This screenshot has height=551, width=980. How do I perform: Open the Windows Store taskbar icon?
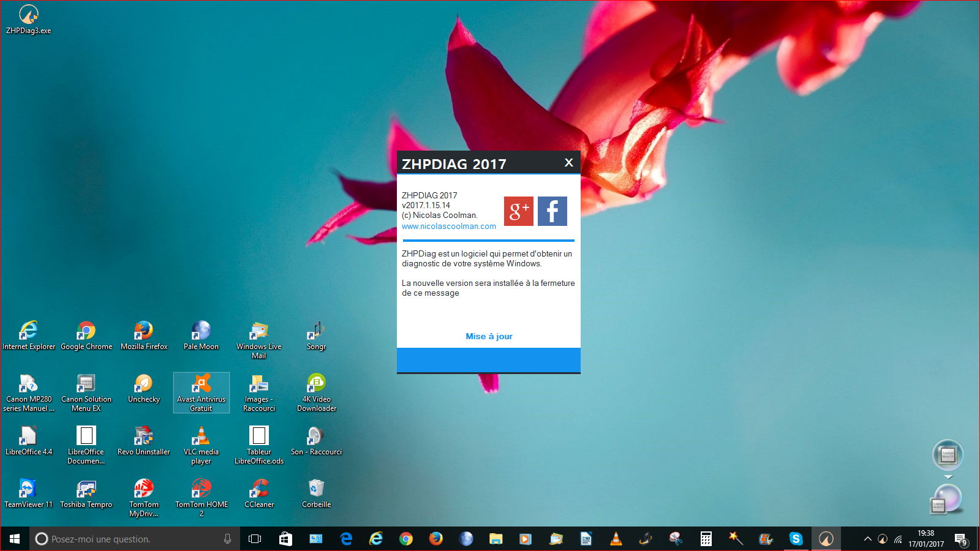coord(285,539)
